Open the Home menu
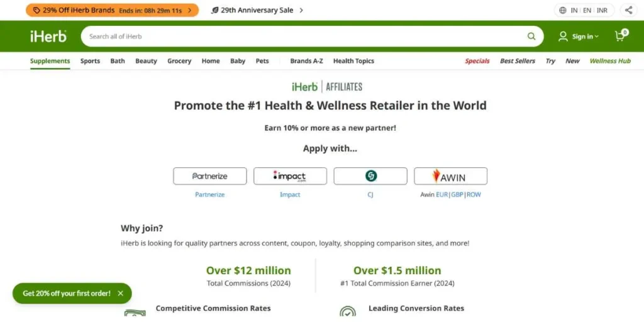The width and height of the screenshot is (644, 322). pyautogui.click(x=211, y=61)
